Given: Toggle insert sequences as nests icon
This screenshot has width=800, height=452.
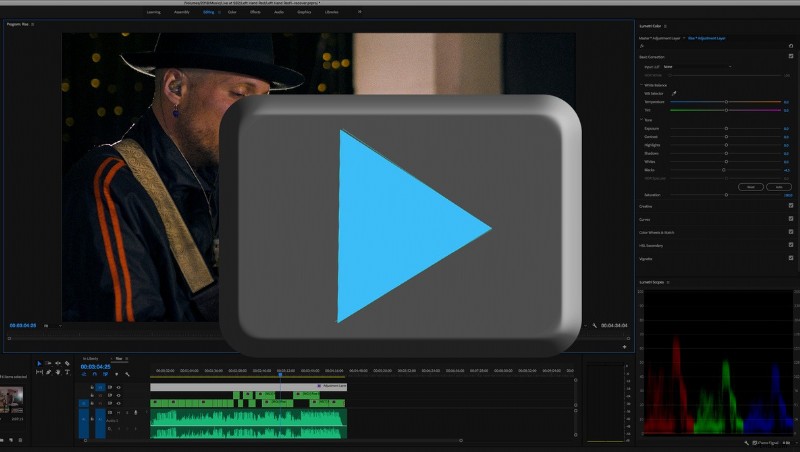Looking at the screenshot, I should pyautogui.click(x=84, y=374).
